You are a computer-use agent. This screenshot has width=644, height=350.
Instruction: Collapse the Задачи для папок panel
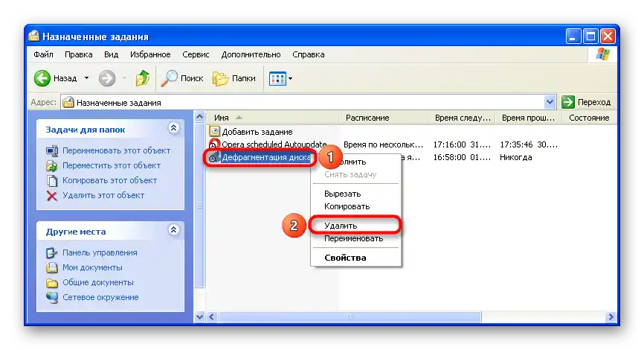[173, 128]
